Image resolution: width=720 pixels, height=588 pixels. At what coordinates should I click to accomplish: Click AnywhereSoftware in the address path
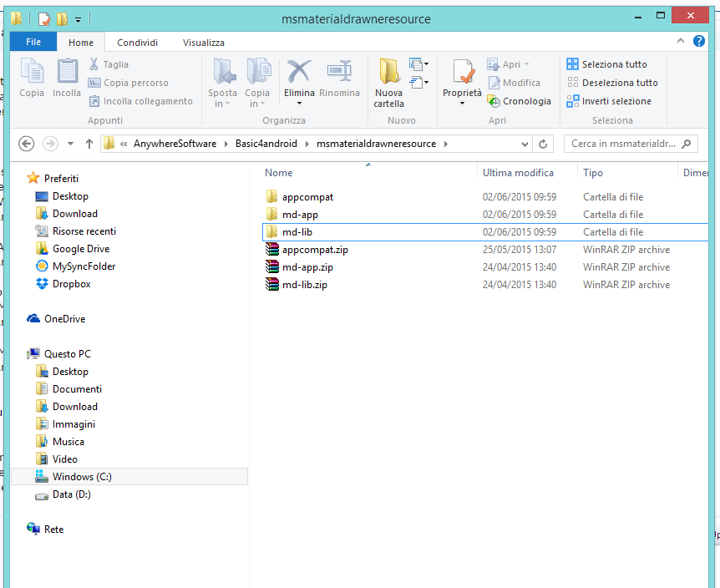point(175,144)
